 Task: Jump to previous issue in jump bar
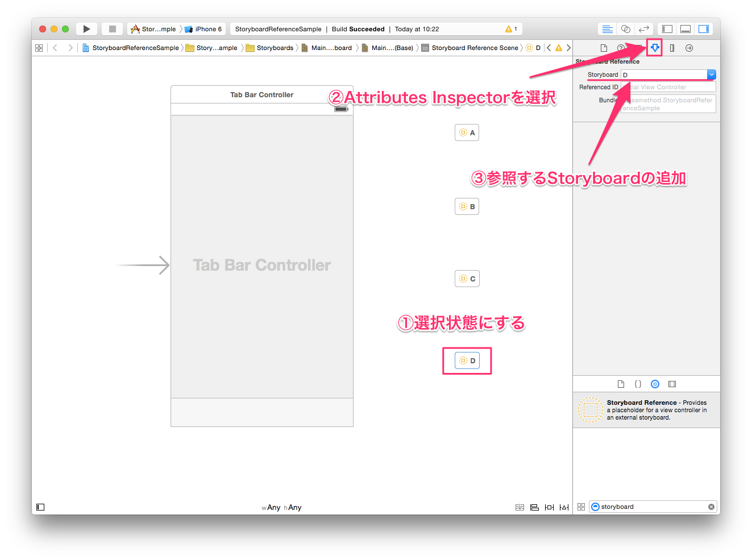pyautogui.click(x=549, y=48)
